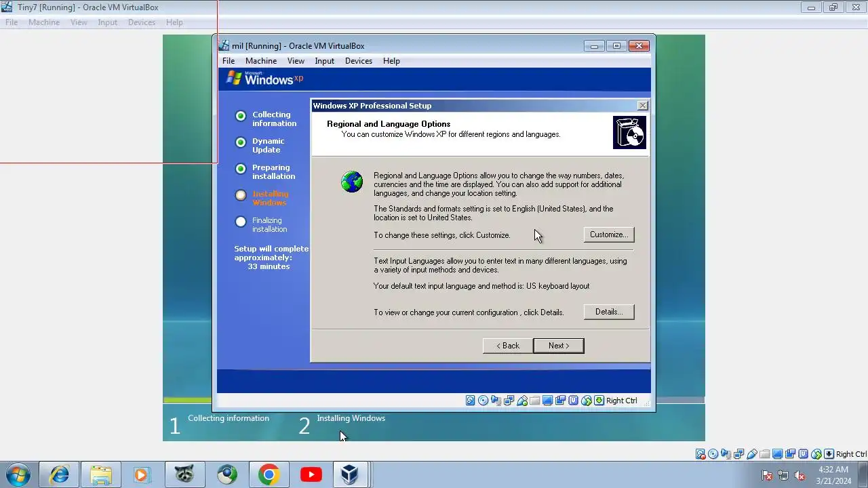Screen dimensions: 868x488
Task: Open File menu in mil VirtualBox window
Action: [229, 61]
